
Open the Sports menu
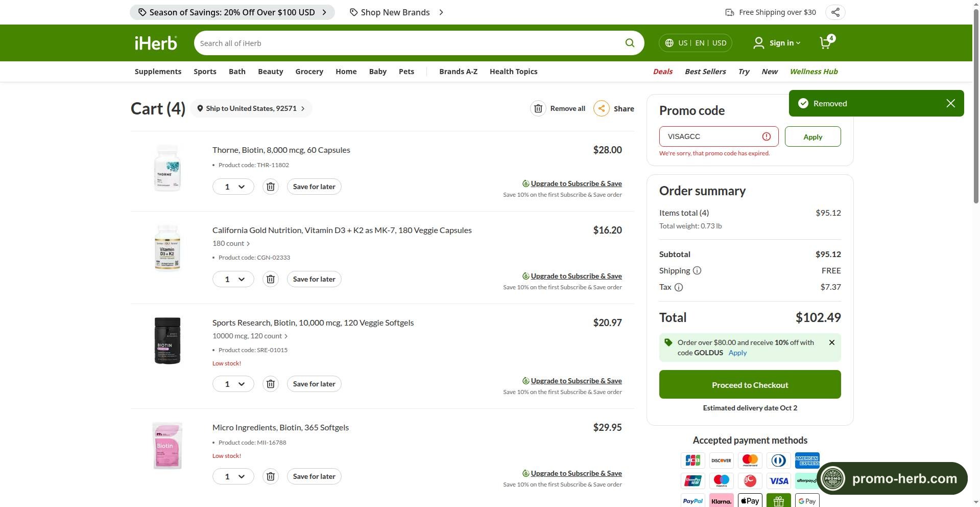205,72
